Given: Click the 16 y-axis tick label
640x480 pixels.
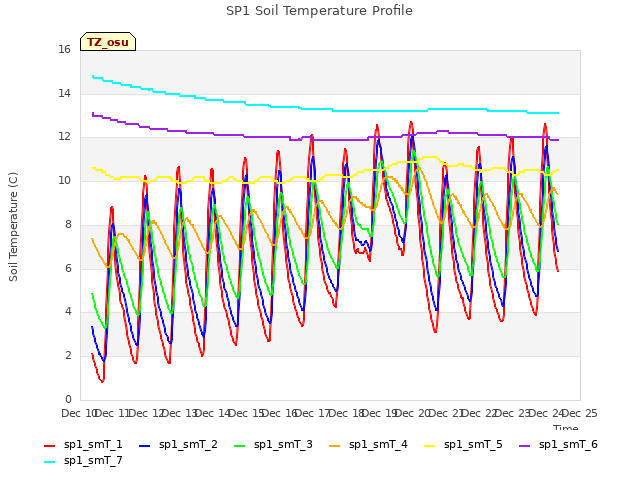Looking at the screenshot, I should [x=64, y=50].
